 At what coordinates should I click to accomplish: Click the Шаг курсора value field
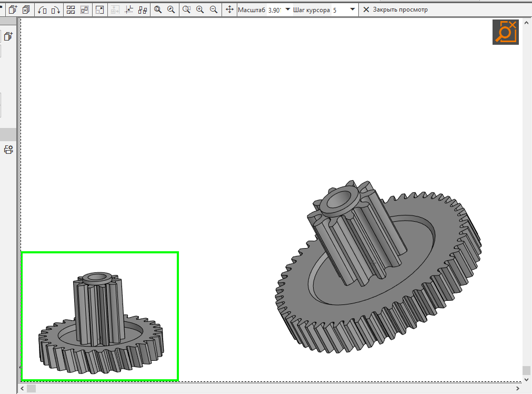tap(340, 10)
